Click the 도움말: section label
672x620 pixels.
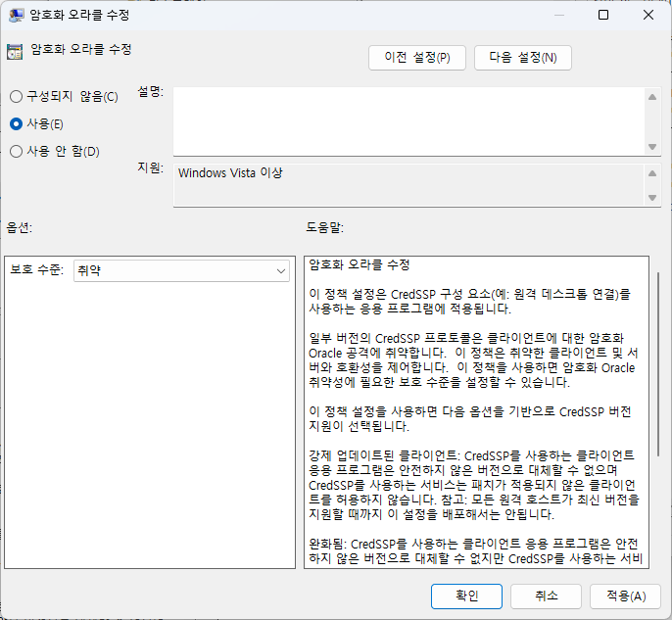point(325,227)
